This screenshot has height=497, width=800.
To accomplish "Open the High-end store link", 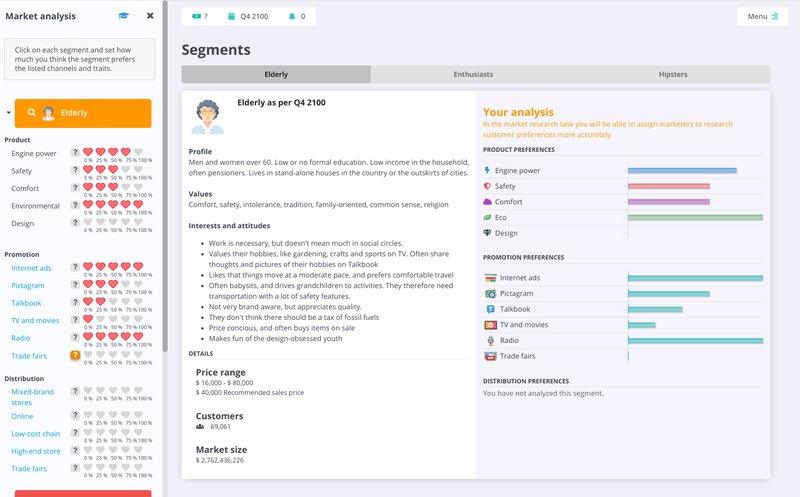I will pos(36,452).
